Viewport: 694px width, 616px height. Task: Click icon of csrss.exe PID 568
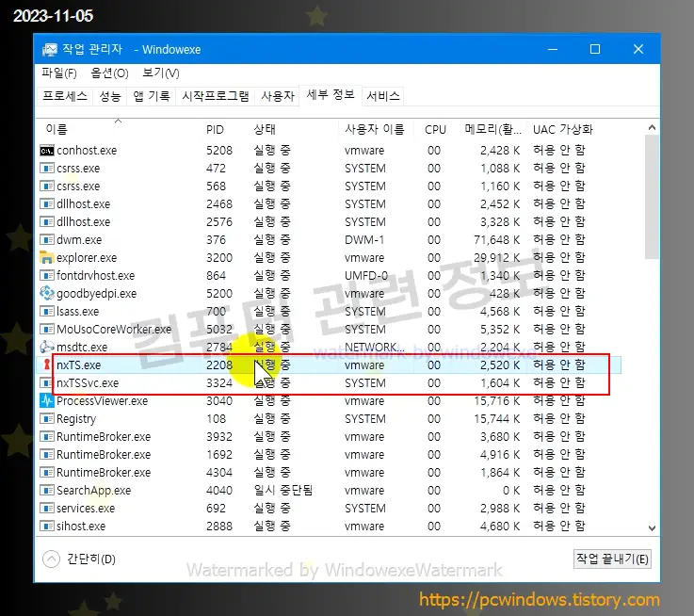47,186
